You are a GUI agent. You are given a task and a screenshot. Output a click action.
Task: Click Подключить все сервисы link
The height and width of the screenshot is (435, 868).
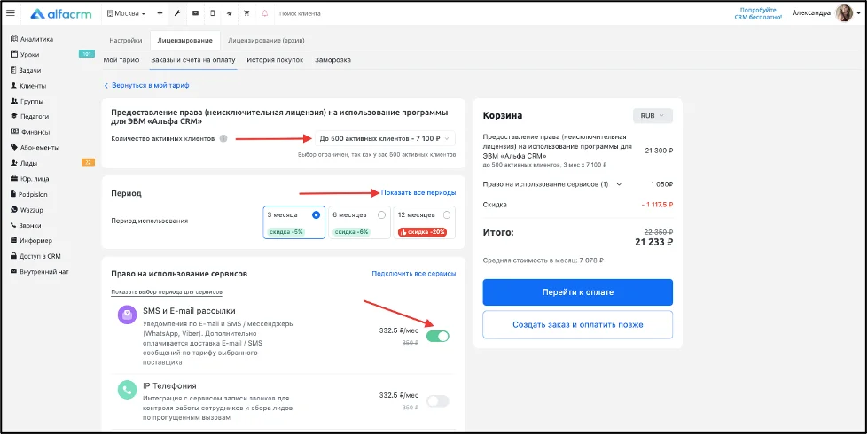(414, 274)
